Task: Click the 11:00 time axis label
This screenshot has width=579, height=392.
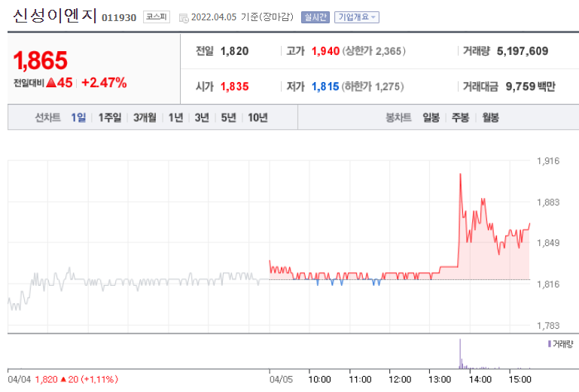Action: (360, 379)
